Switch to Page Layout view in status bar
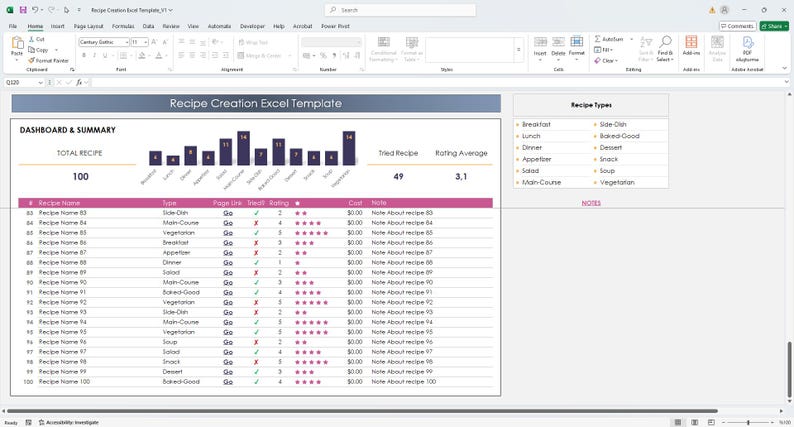794x427 pixels. pyautogui.click(x=695, y=422)
